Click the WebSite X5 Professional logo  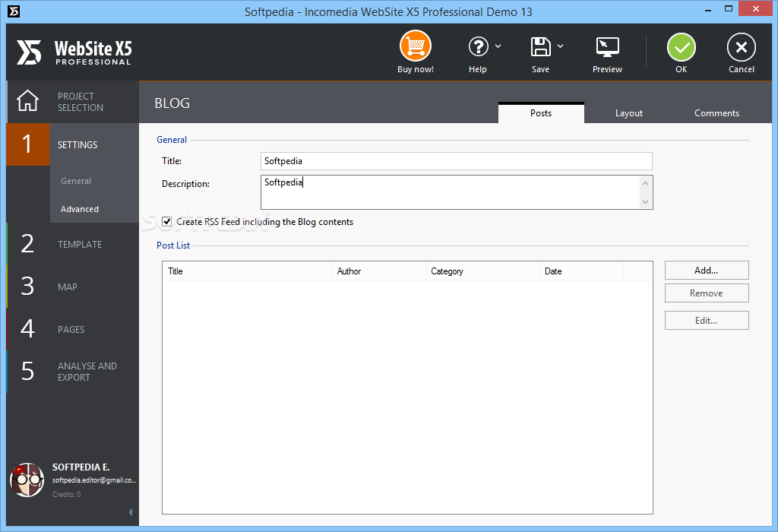pyautogui.click(x=74, y=52)
